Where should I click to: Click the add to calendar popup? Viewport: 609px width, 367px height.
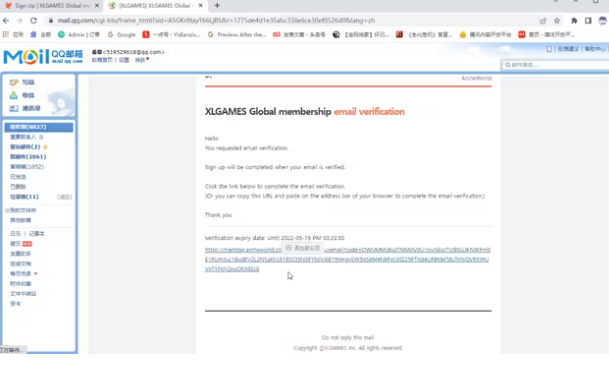303,248
